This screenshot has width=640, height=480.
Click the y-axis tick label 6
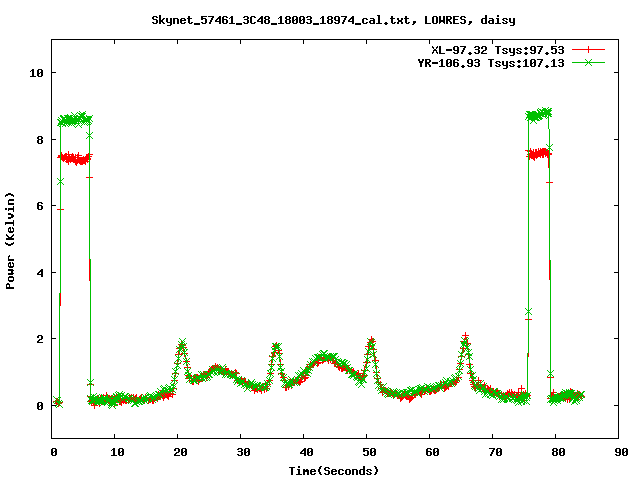click(40, 206)
